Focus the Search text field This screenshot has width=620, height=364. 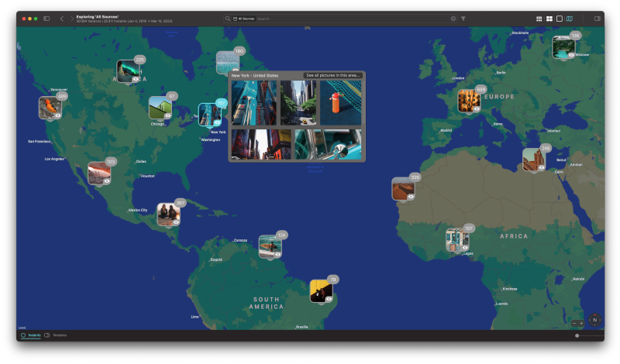tap(352, 19)
